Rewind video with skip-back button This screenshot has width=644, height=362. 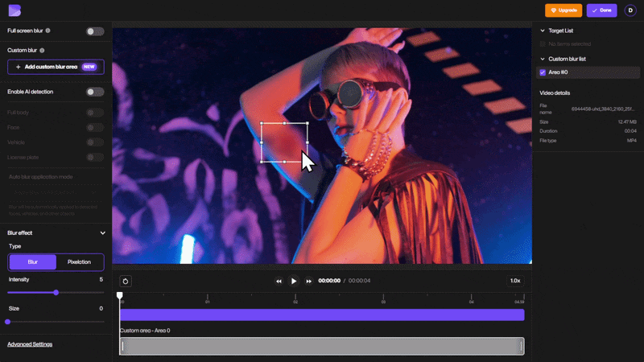[279, 281]
